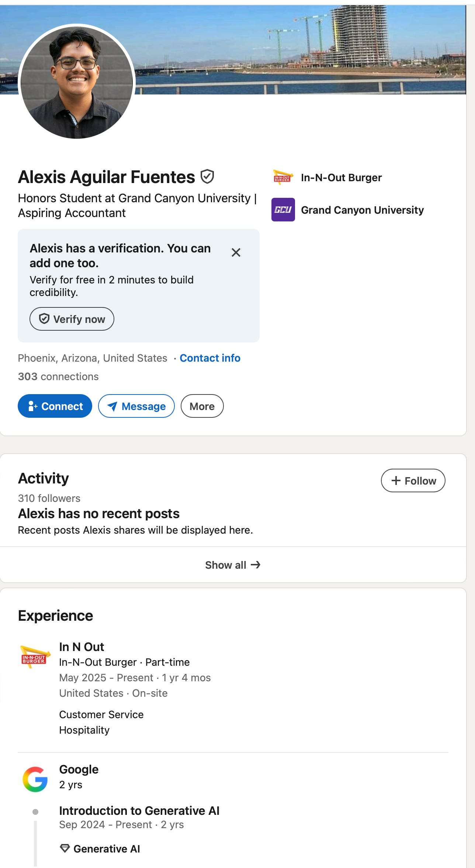
Task: Open the In-N-Out Burger logo in Experience
Action: (35, 657)
